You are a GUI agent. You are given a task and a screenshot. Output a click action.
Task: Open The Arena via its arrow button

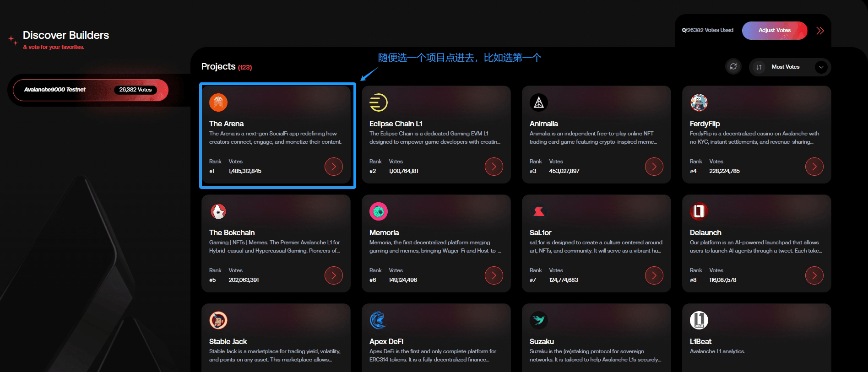[x=334, y=167]
